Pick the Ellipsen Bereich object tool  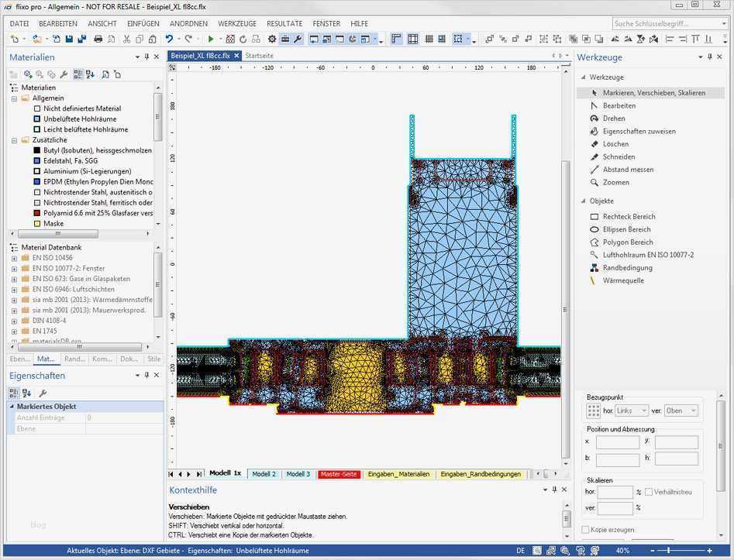pyautogui.click(x=629, y=229)
